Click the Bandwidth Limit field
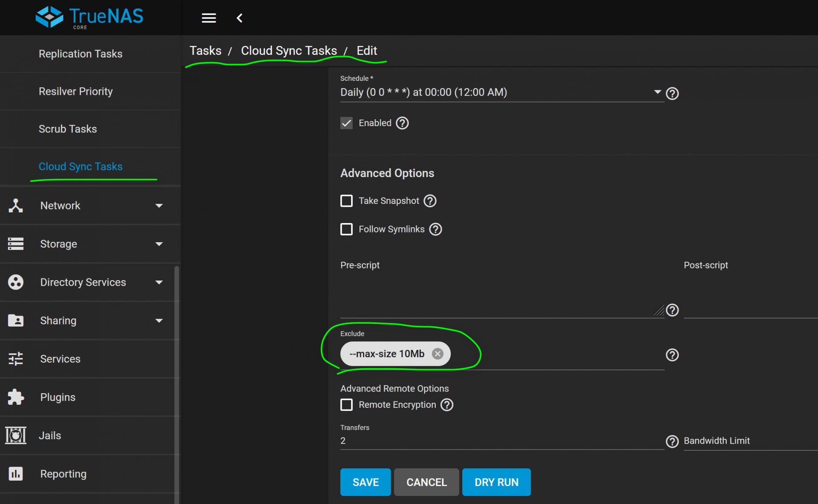818x504 pixels. [751, 441]
